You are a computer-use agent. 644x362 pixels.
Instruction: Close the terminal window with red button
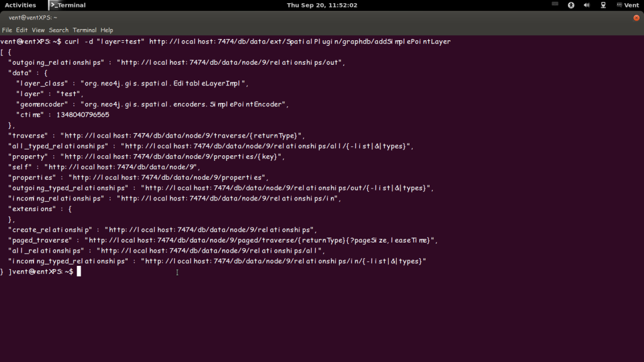coord(636,18)
